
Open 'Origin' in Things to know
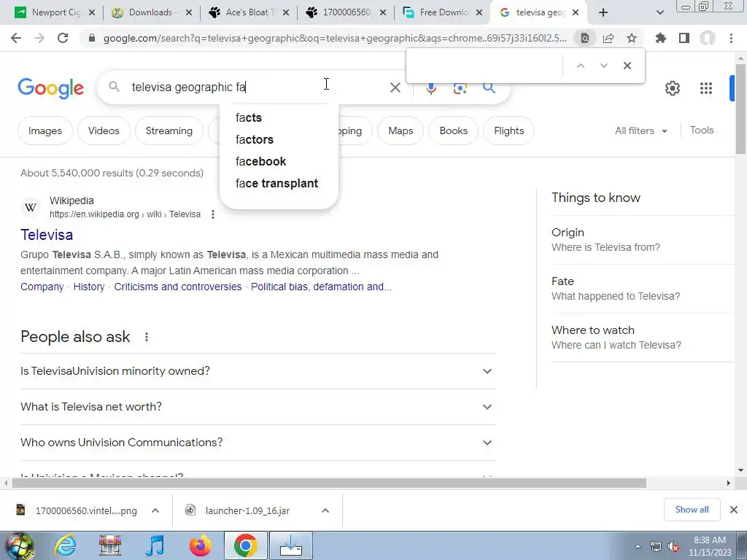(x=643, y=239)
